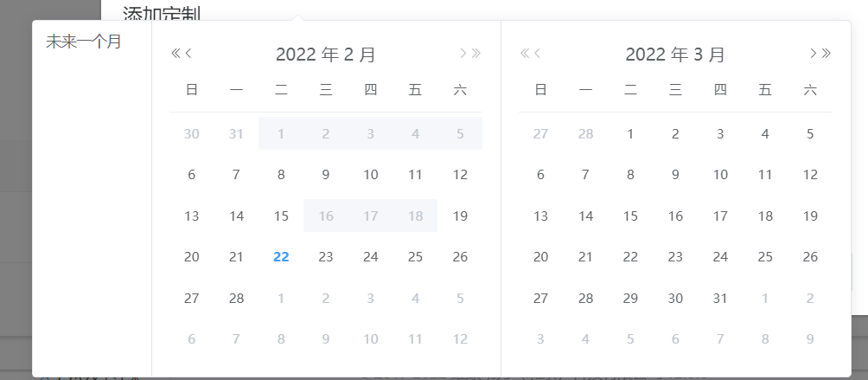Select today's date, February 22

[281, 257]
